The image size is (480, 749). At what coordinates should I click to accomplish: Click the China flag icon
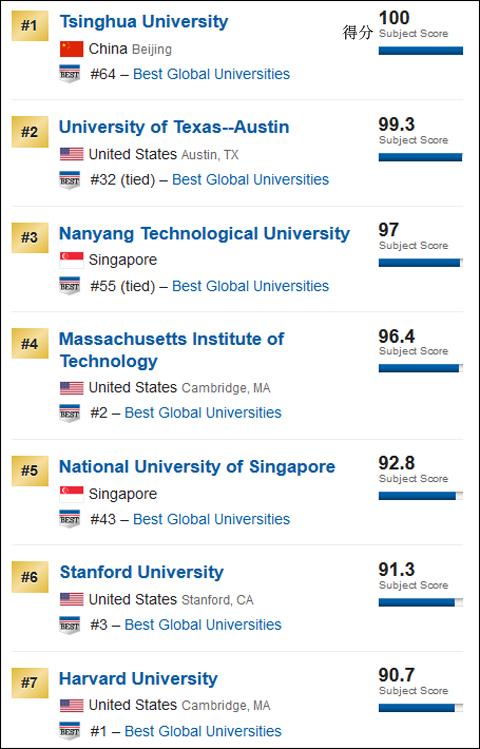pyautogui.click(x=72, y=49)
